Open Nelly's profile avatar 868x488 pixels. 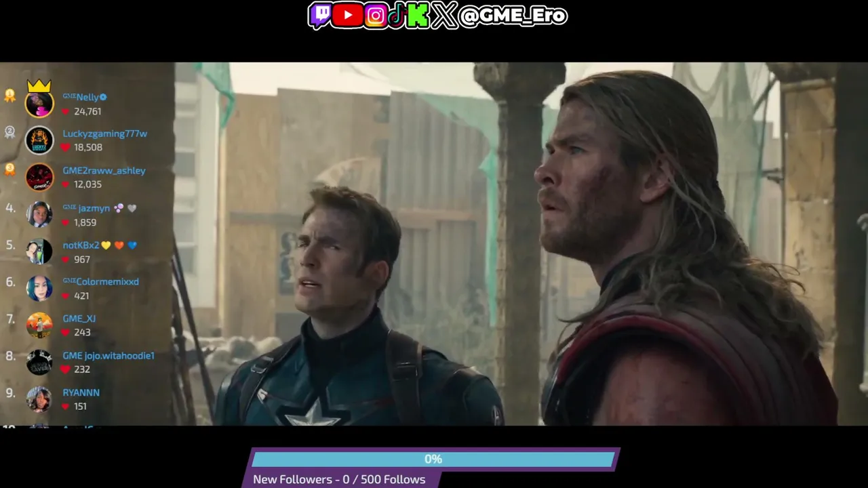pyautogui.click(x=39, y=104)
